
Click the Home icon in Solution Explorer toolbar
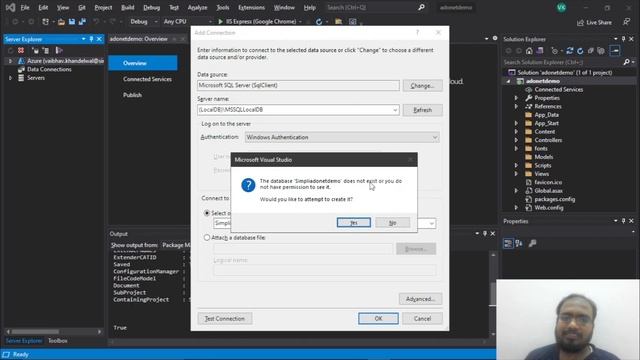[x=529, y=51]
